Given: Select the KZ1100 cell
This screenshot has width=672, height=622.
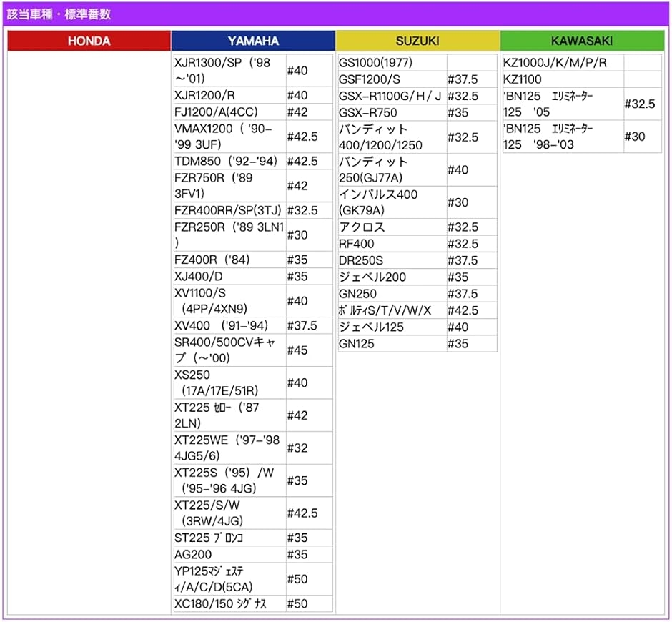Looking at the screenshot, I should point(563,79).
